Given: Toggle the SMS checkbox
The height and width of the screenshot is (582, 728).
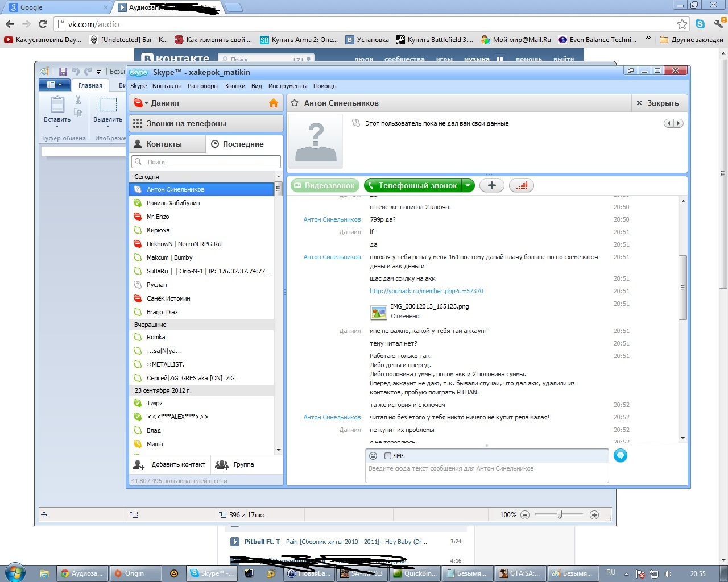Looking at the screenshot, I should (x=388, y=456).
